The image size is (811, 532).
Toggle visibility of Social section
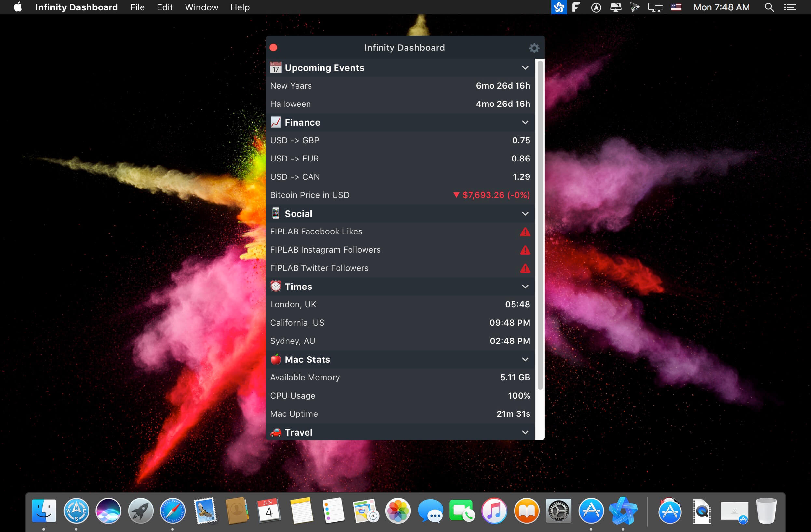pyautogui.click(x=525, y=213)
